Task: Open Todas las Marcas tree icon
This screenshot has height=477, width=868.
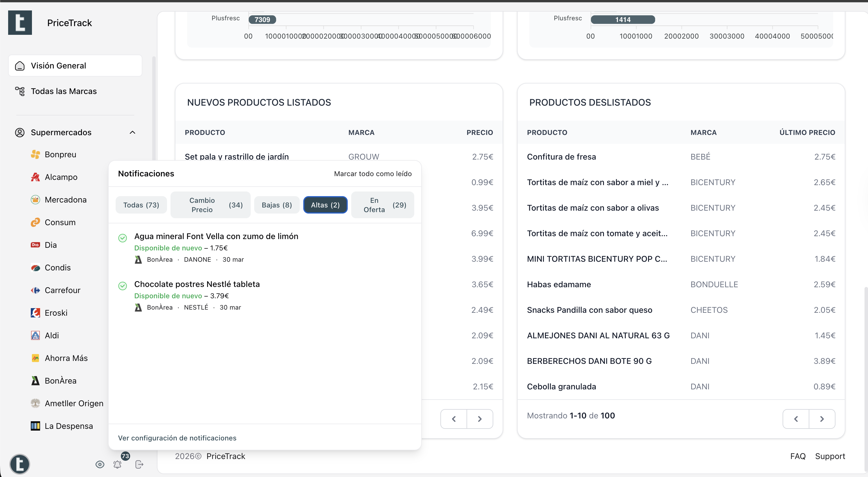Action: point(20,91)
